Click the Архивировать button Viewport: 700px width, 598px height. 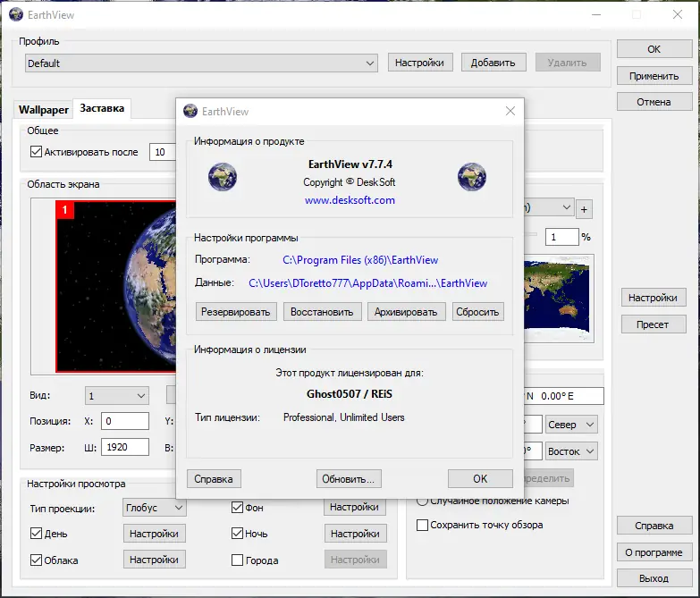click(406, 311)
